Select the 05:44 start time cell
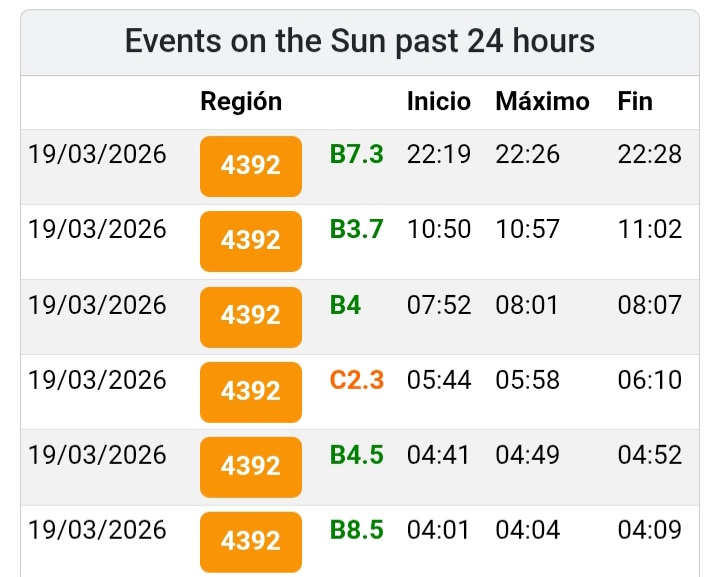The width and height of the screenshot is (720, 577). coord(438,379)
